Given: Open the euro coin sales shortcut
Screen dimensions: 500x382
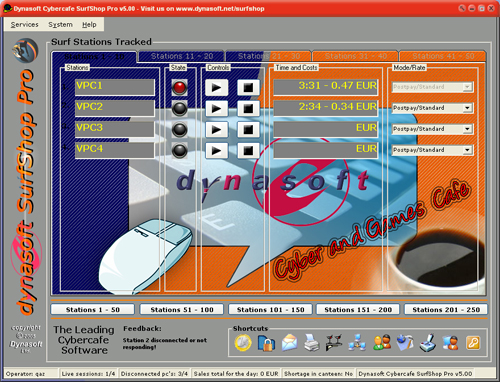Looking at the screenshot, I should tap(242, 343).
